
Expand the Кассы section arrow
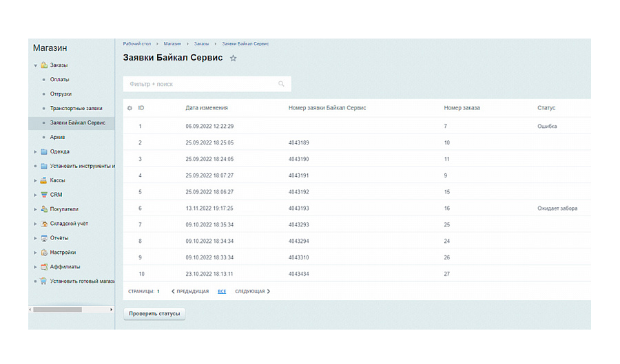(x=35, y=180)
